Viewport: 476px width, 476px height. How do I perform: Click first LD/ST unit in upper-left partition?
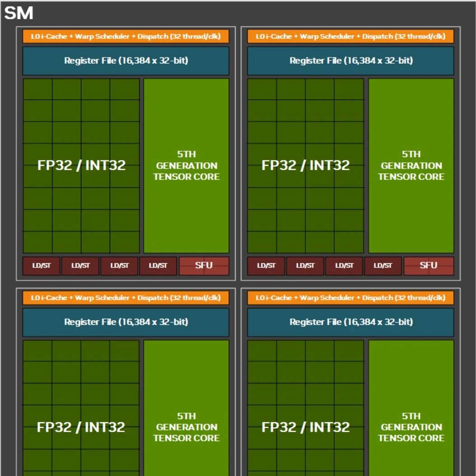pos(42,266)
